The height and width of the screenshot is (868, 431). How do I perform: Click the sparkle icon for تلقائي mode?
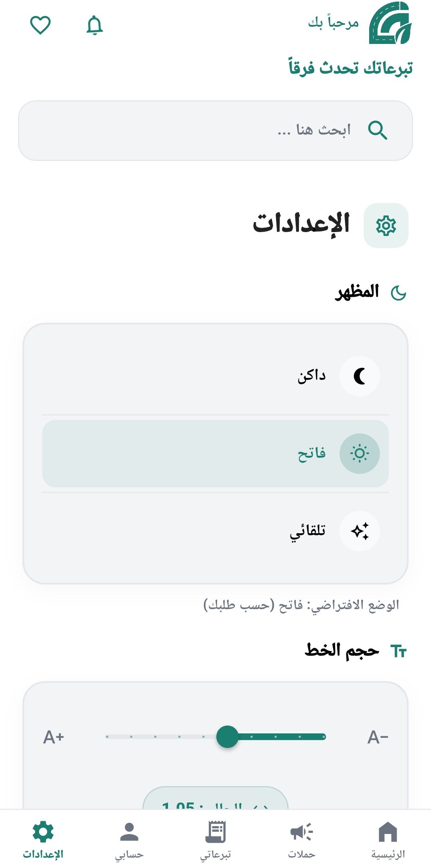[x=360, y=531]
